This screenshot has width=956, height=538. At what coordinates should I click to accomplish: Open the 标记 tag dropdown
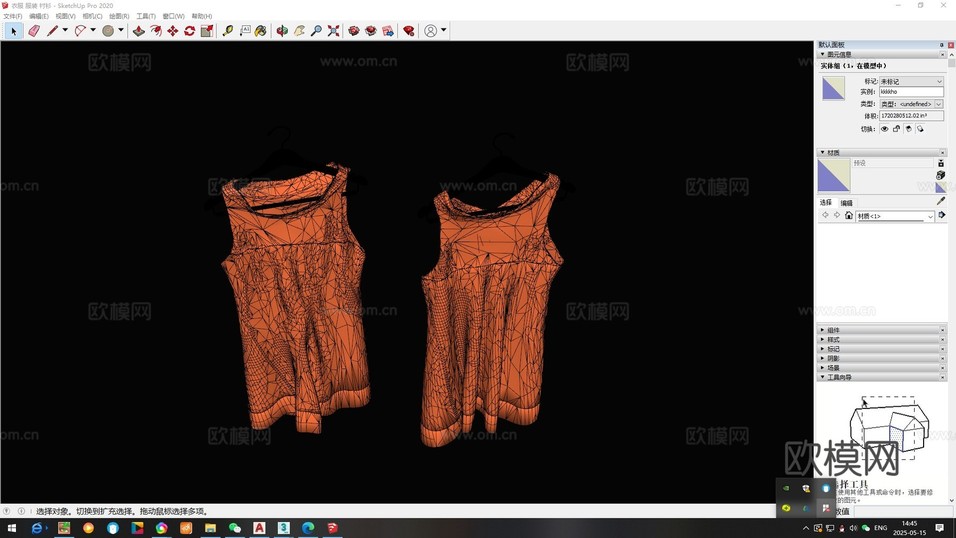[911, 81]
